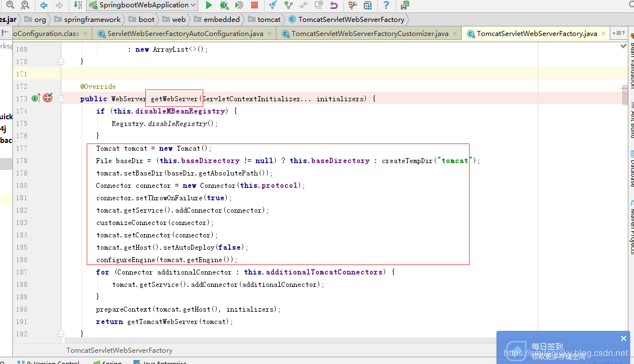Click the @Override annotation
634x364 pixels.
(x=98, y=87)
